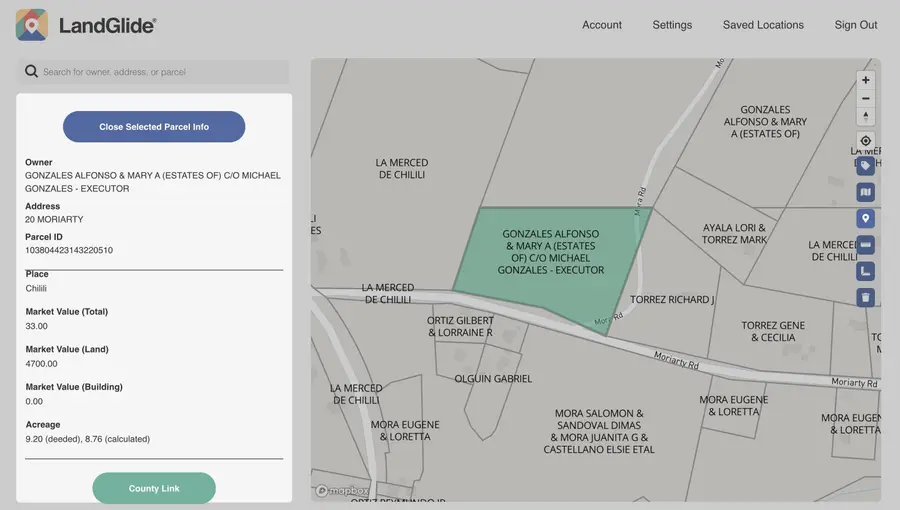Click the Sign Out link

click(x=856, y=25)
